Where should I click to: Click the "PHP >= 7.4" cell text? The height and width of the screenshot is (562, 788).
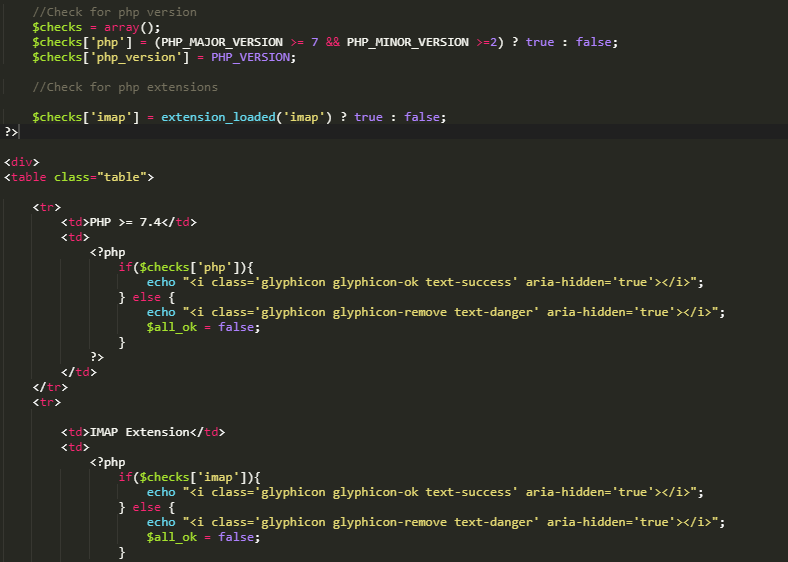click(125, 222)
